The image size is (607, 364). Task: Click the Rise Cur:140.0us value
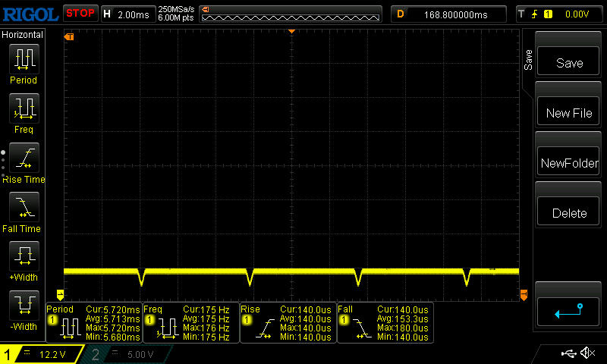306,310
